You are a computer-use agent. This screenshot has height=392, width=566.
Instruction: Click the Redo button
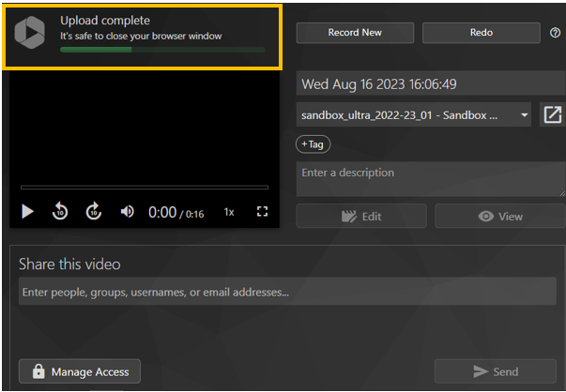click(482, 33)
